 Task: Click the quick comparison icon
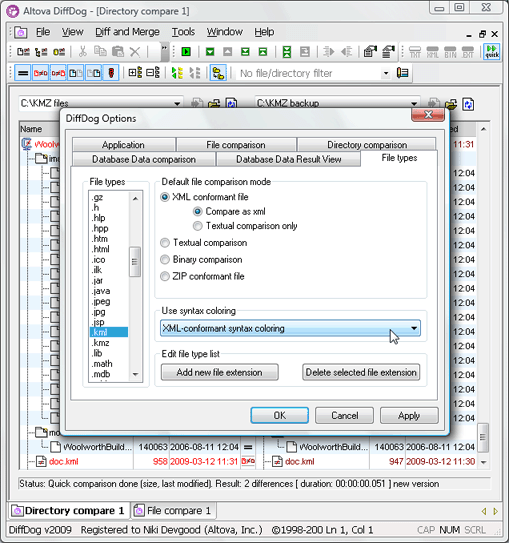coord(492,52)
